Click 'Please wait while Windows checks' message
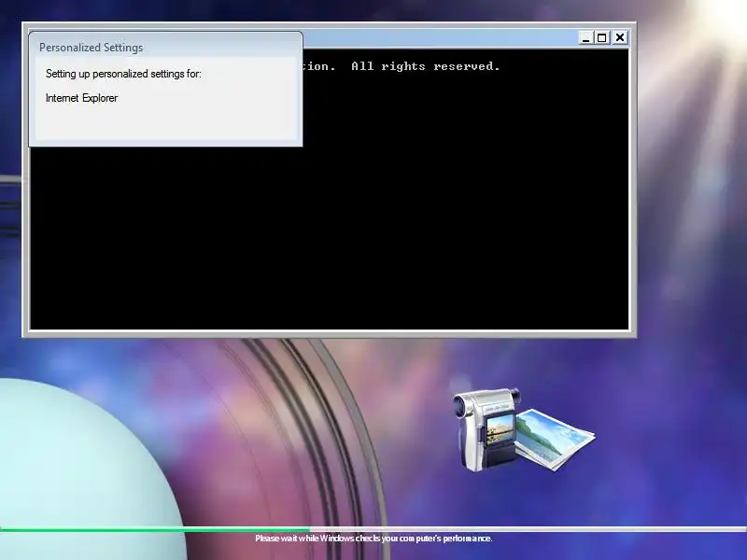The image size is (747, 560). click(x=373, y=539)
